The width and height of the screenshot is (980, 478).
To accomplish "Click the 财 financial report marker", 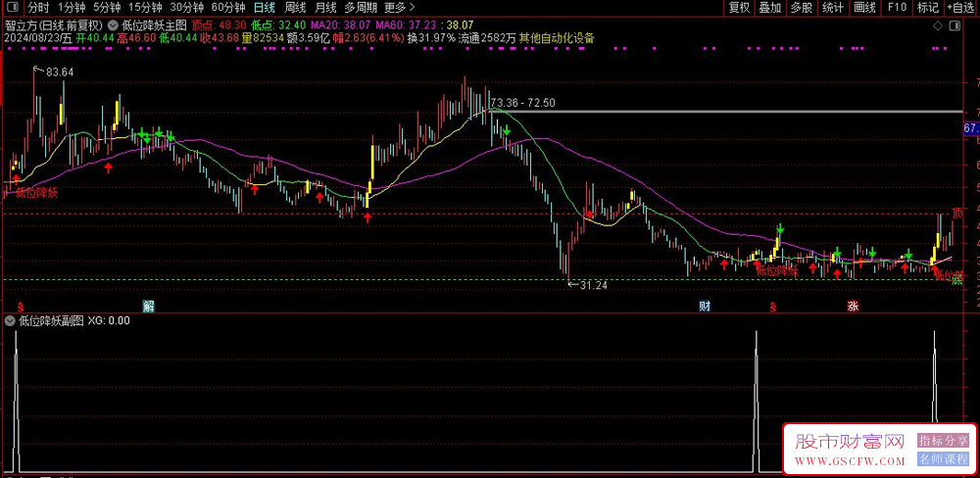I will point(705,307).
